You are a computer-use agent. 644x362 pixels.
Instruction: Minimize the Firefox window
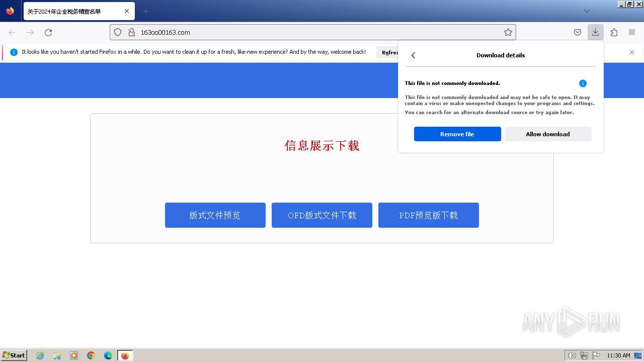point(622,4)
